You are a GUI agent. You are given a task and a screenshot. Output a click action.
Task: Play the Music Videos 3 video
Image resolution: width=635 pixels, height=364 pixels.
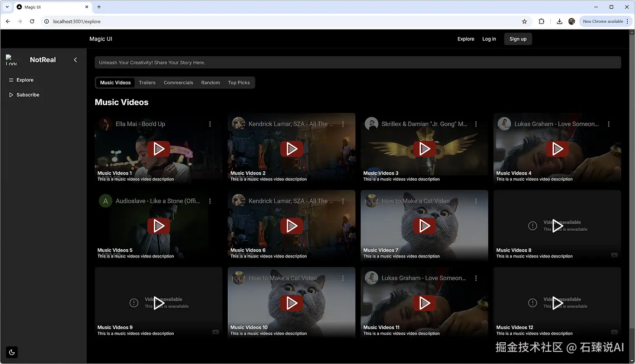point(424,149)
